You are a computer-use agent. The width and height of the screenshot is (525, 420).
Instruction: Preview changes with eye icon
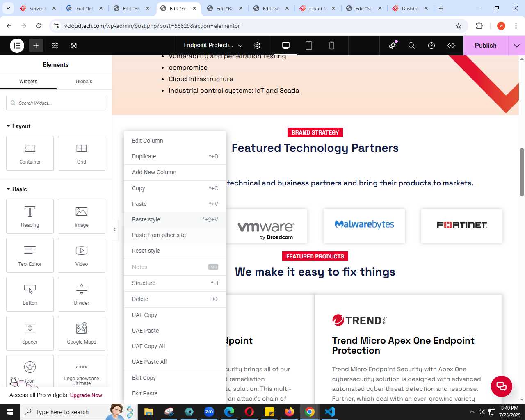pyautogui.click(x=451, y=46)
